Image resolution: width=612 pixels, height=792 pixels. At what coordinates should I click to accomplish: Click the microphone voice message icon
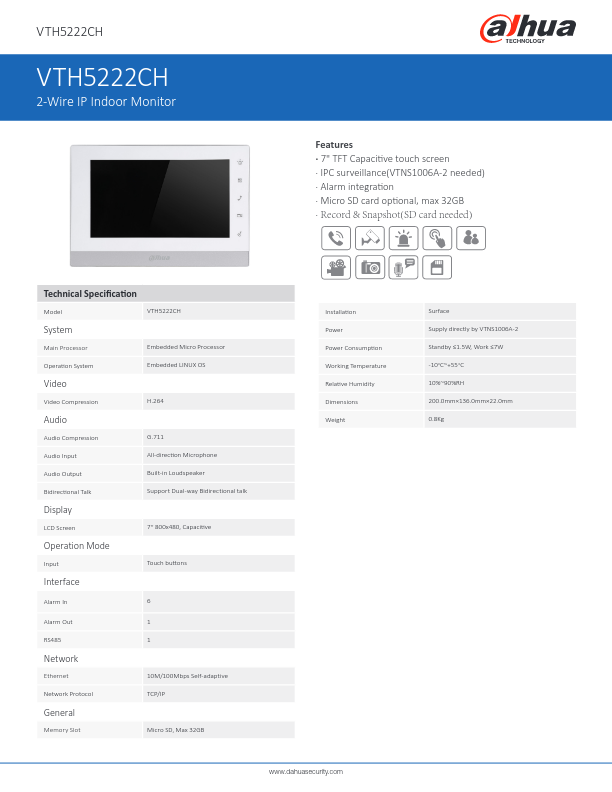pyautogui.click(x=403, y=267)
